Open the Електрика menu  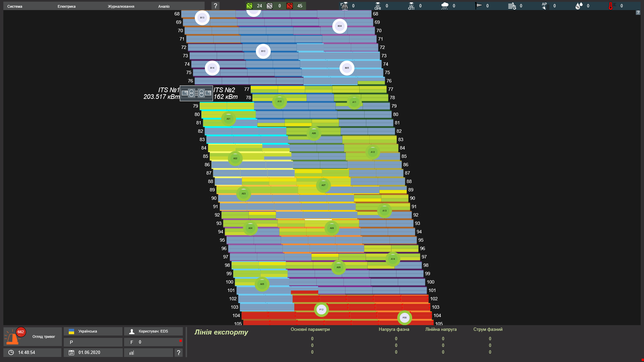click(x=66, y=6)
